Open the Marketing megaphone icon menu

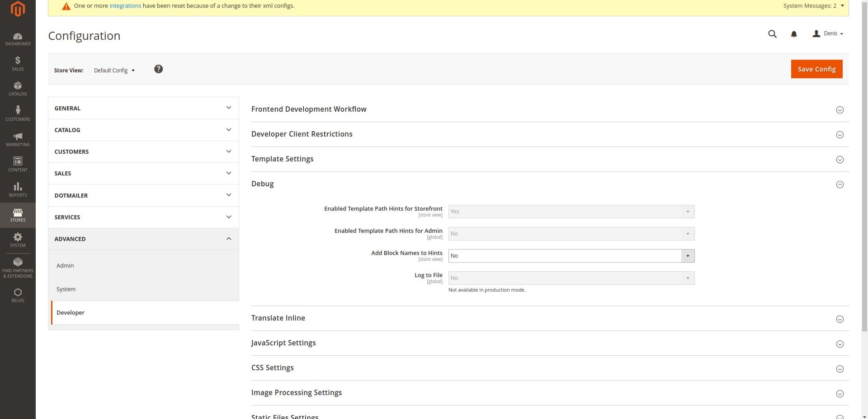tap(18, 139)
